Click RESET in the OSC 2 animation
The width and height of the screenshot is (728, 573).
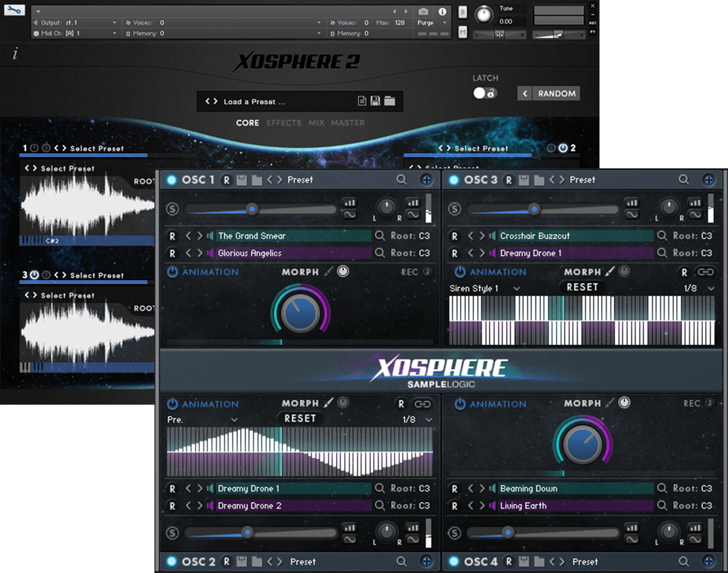point(300,418)
